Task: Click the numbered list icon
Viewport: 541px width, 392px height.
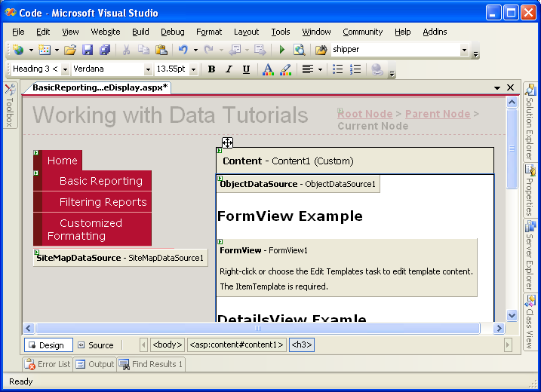Action: [x=355, y=69]
